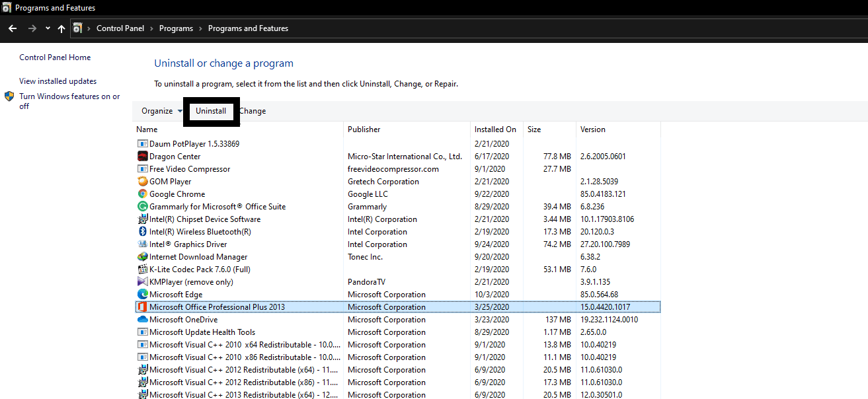Click the 137 MB size cell

(557, 320)
